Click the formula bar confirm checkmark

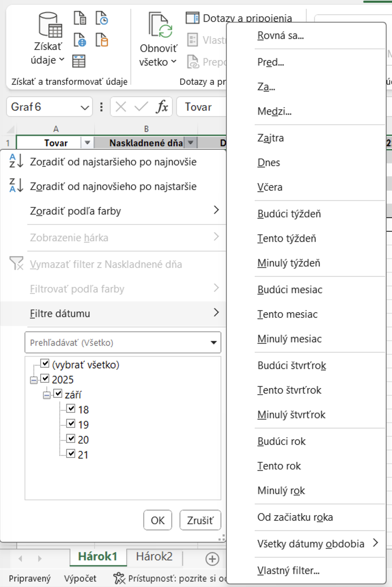click(141, 107)
